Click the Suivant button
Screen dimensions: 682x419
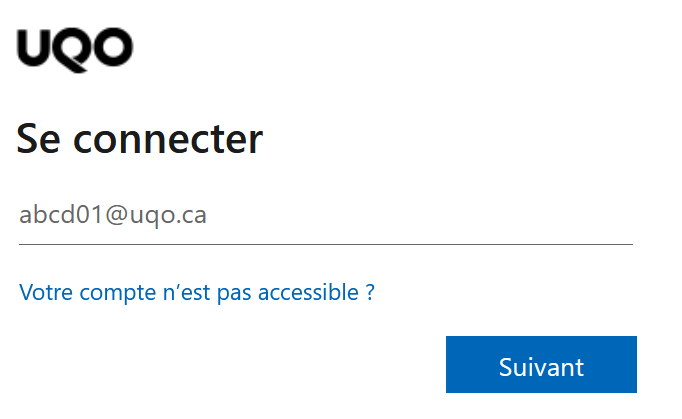point(541,365)
